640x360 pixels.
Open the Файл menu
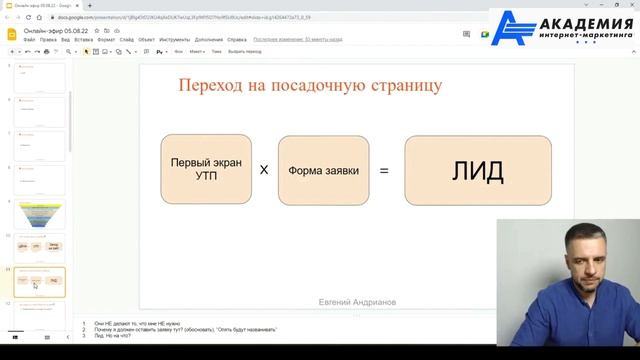tap(29, 40)
